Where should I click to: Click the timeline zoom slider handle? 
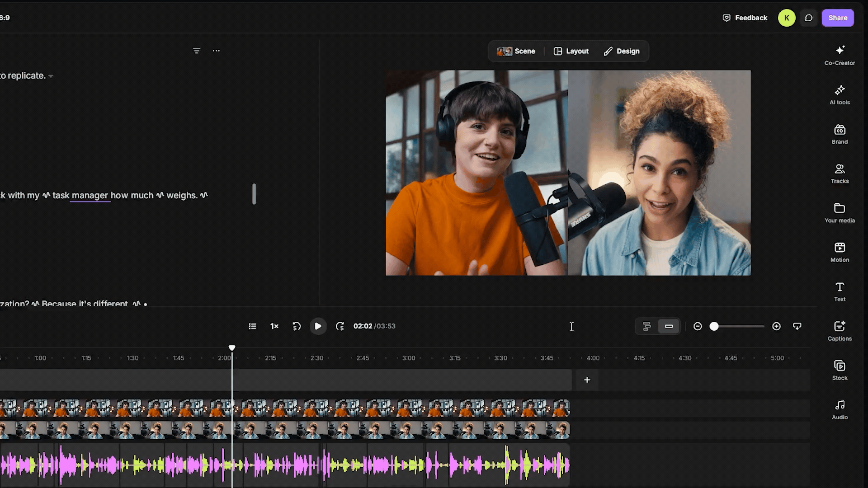point(714,326)
